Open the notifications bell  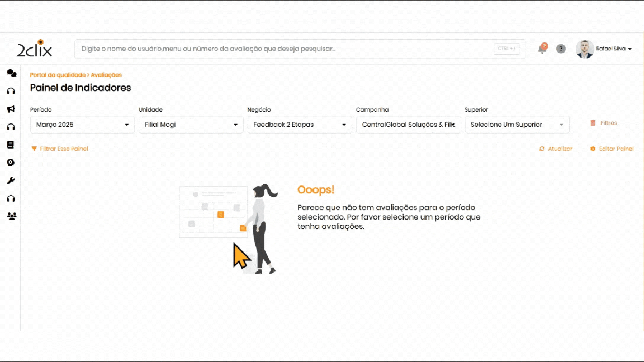(542, 49)
